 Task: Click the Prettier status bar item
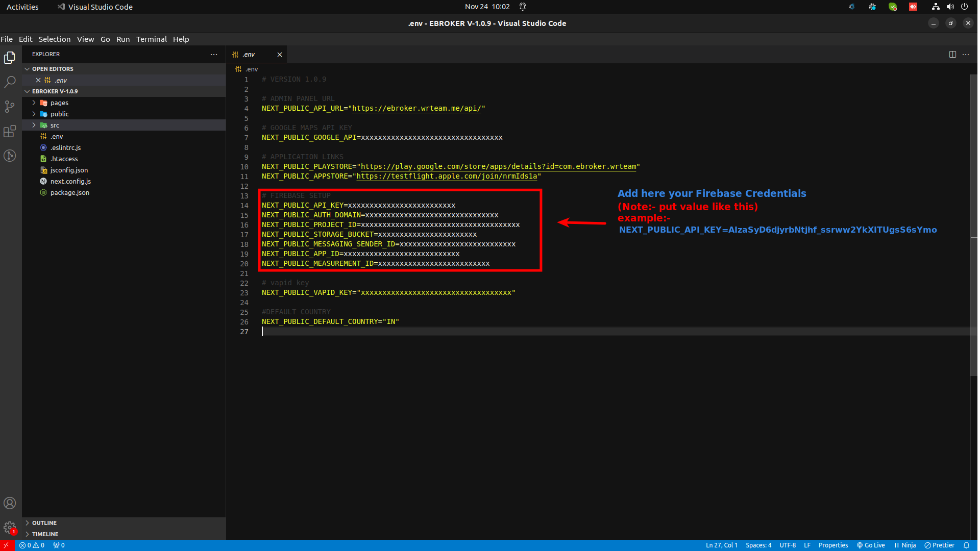(x=939, y=545)
